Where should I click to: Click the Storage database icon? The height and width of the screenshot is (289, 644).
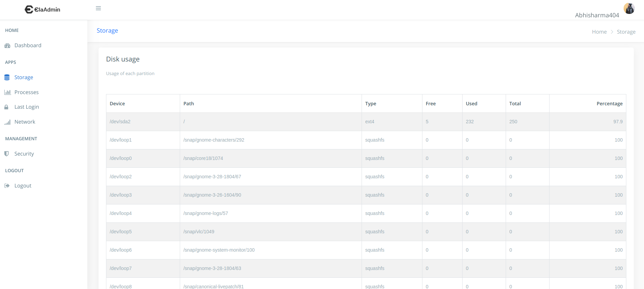click(7, 77)
